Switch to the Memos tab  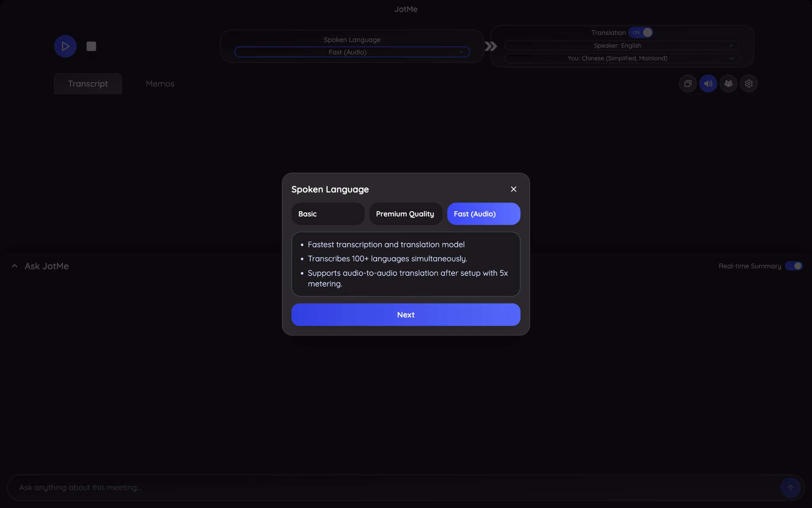[x=160, y=84]
